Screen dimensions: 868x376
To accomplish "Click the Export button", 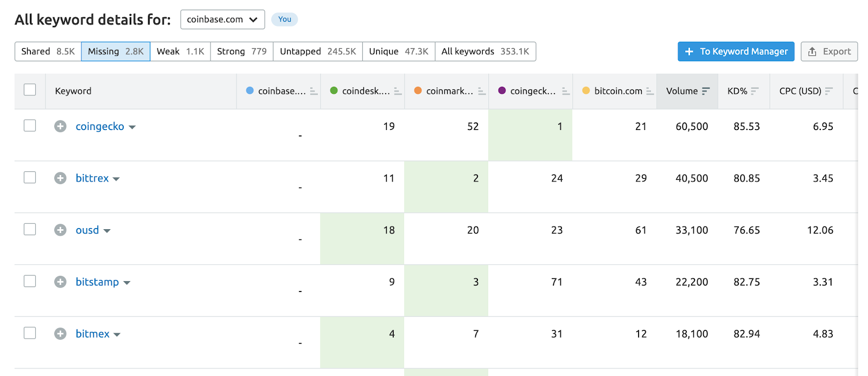I will tap(829, 51).
